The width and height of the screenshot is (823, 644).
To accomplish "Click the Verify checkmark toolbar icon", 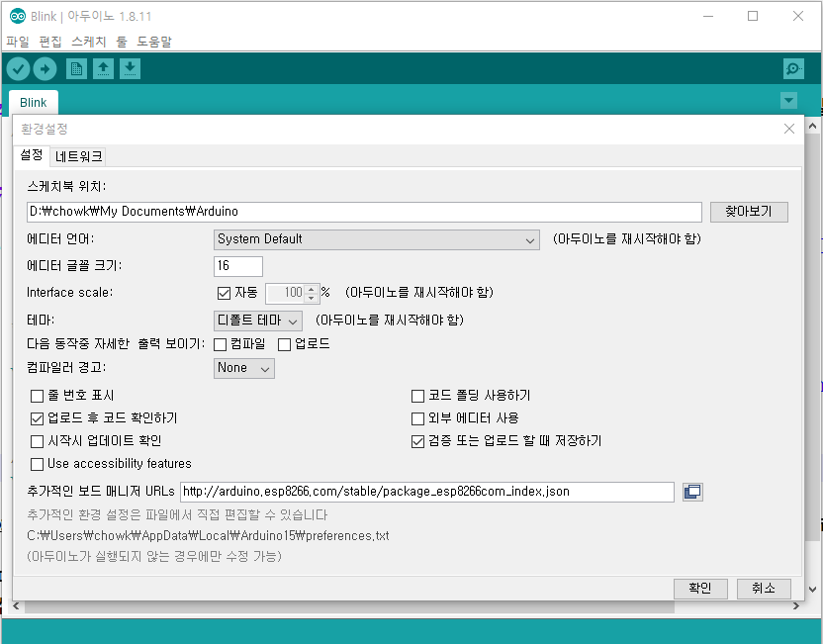I will 18,69.
